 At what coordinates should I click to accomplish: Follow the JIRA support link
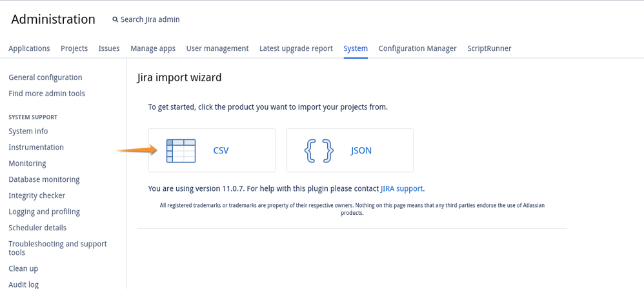[401, 189]
